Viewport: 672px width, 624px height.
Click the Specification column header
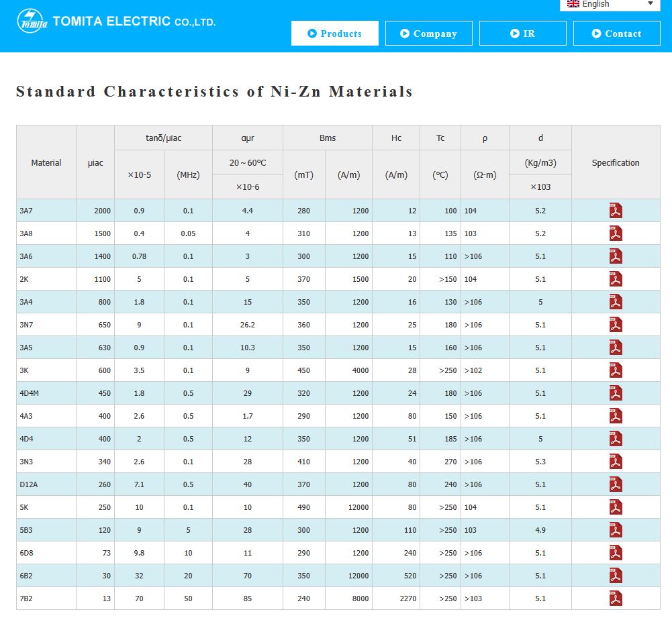[x=615, y=162]
